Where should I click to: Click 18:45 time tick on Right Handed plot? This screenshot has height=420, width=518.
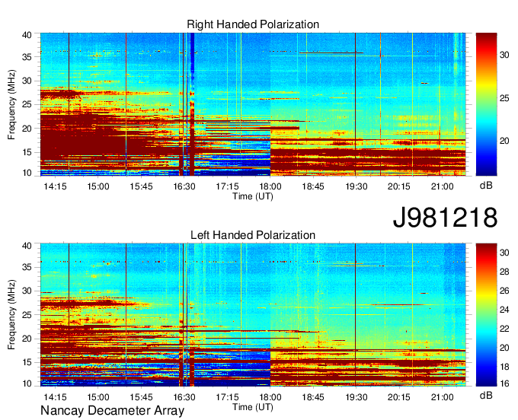pos(313,186)
